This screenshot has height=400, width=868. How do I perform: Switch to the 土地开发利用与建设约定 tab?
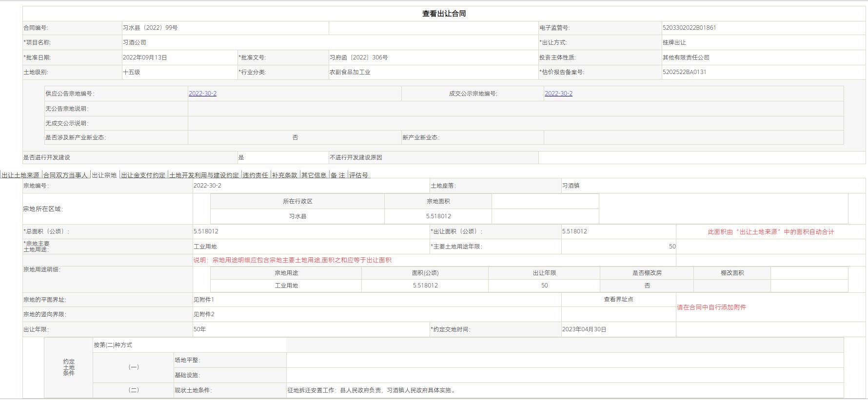pyautogui.click(x=204, y=175)
